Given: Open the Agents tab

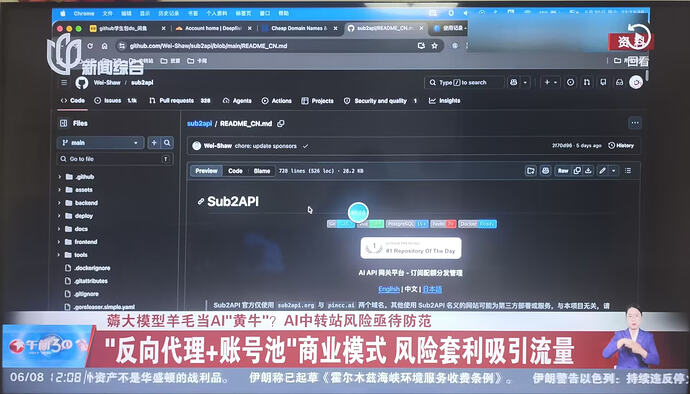Looking at the screenshot, I should point(237,101).
